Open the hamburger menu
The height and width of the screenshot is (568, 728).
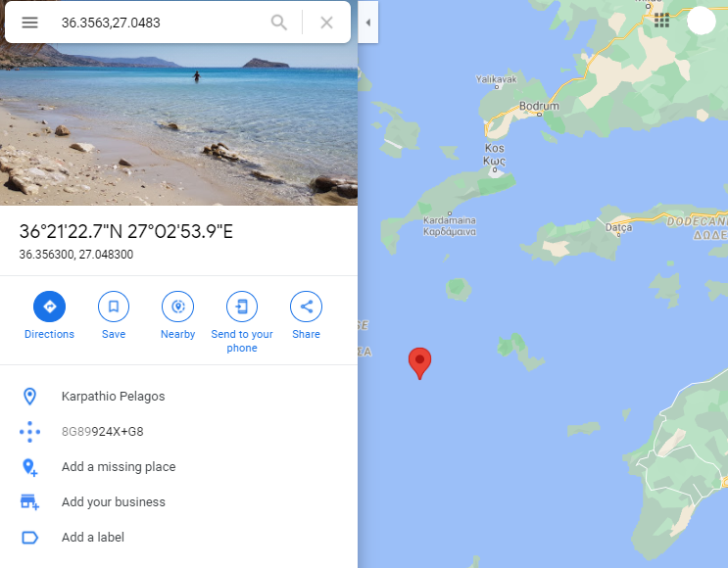(29, 23)
